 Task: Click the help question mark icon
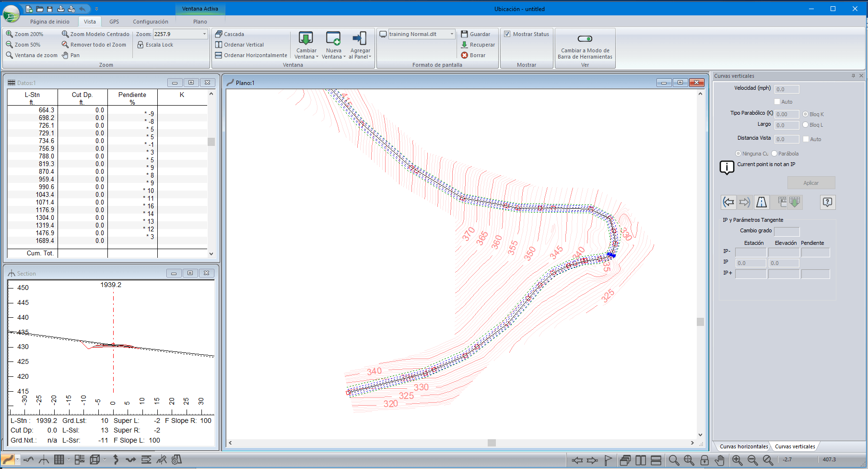[827, 202]
